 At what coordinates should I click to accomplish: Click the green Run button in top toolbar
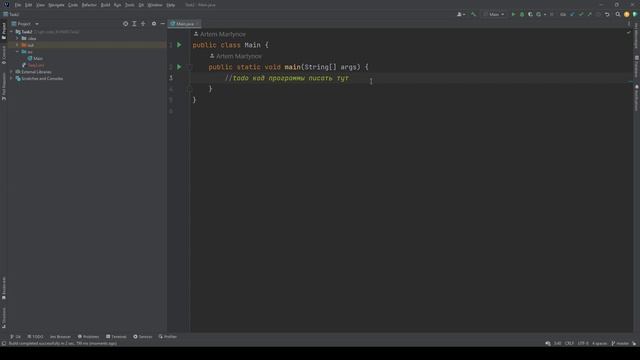tap(513, 14)
